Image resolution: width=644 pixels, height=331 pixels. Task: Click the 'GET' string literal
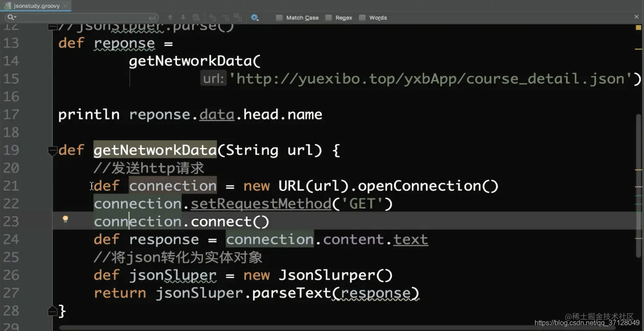(362, 204)
